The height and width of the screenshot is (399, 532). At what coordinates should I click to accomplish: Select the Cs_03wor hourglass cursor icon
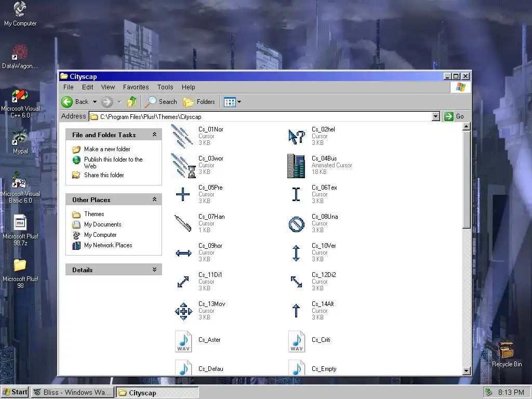tap(183, 166)
